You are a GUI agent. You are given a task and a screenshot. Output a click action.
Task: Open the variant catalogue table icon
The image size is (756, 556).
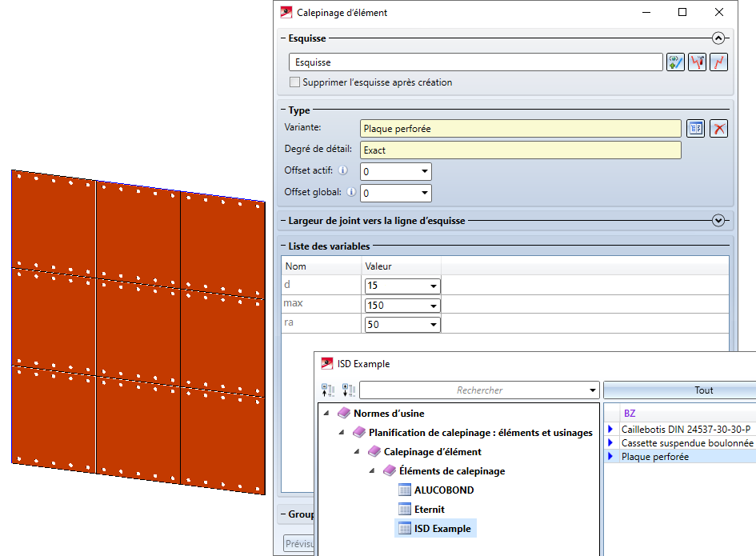[x=696, y=129]
